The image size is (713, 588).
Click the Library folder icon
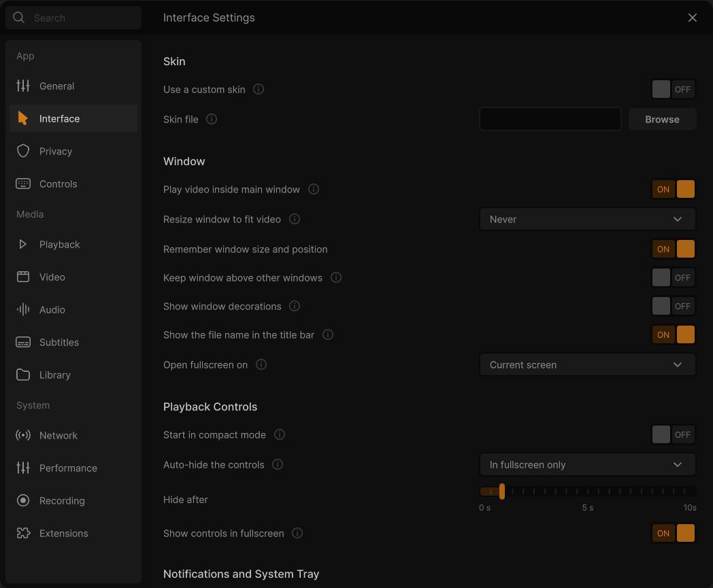click(x=23, y=375)
